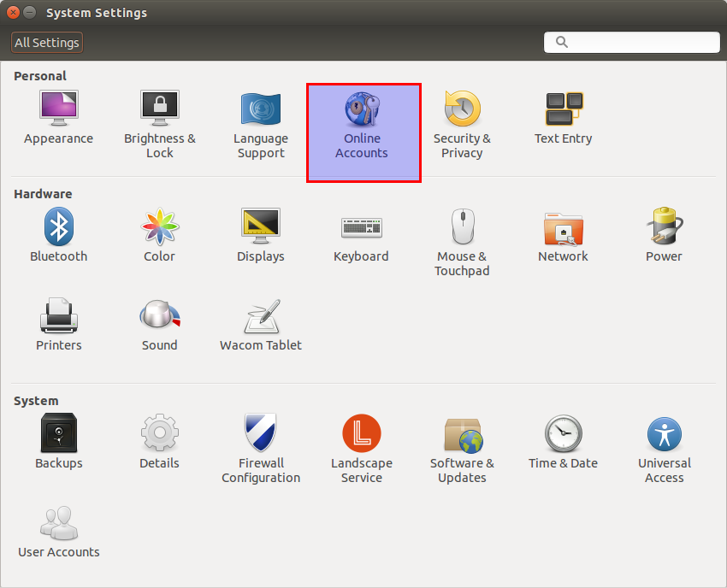Open Wacom Tablet settings

pyautogui.click(x=261, y=325)
